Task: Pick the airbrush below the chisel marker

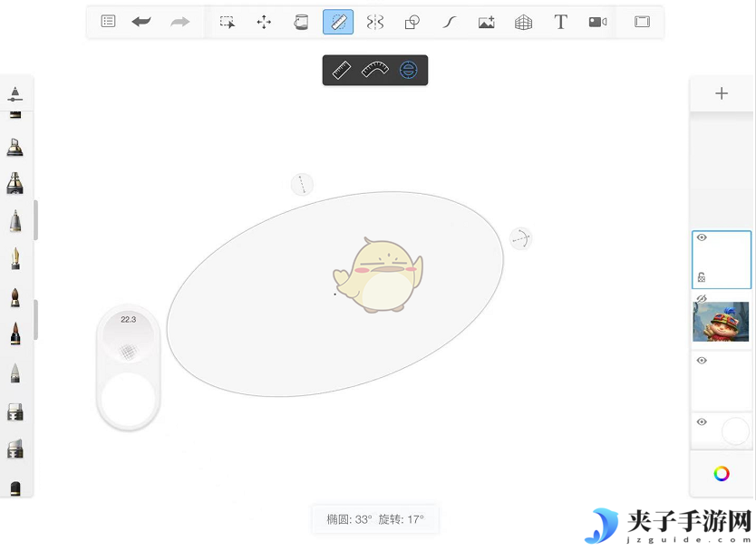Action: point(15,183)
